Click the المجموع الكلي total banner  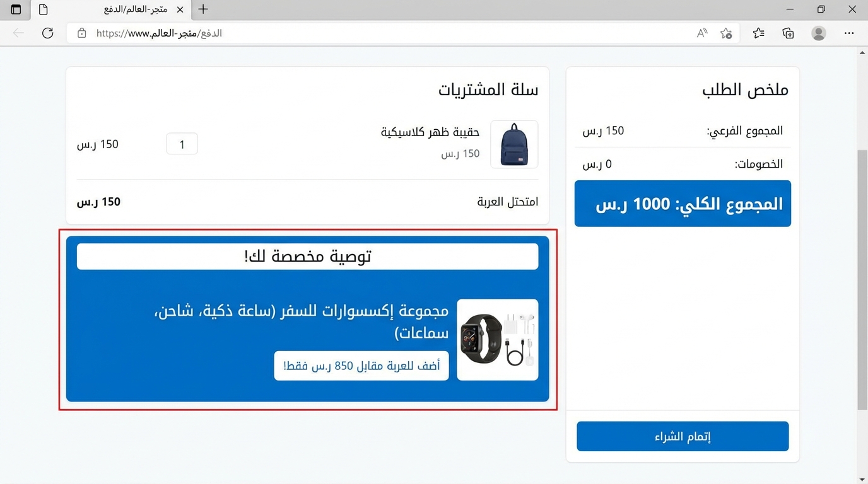pos(682,204)
